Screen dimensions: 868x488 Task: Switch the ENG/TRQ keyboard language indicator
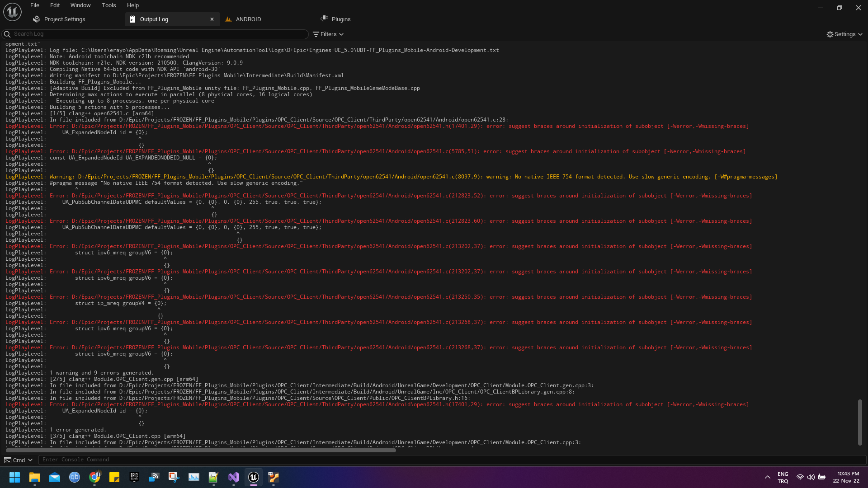pyautogui.click(x=782, y=477)
